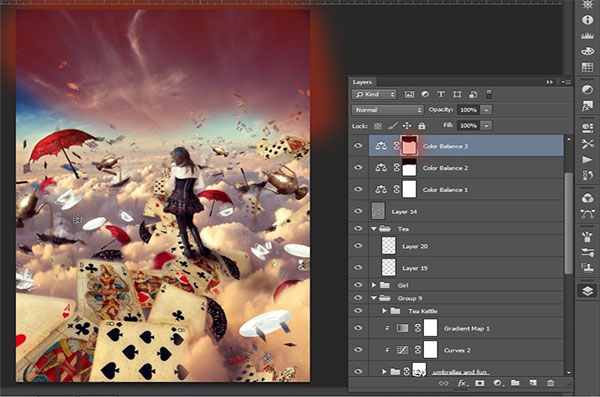Open the Styles fx panel icon

[587, 106]
